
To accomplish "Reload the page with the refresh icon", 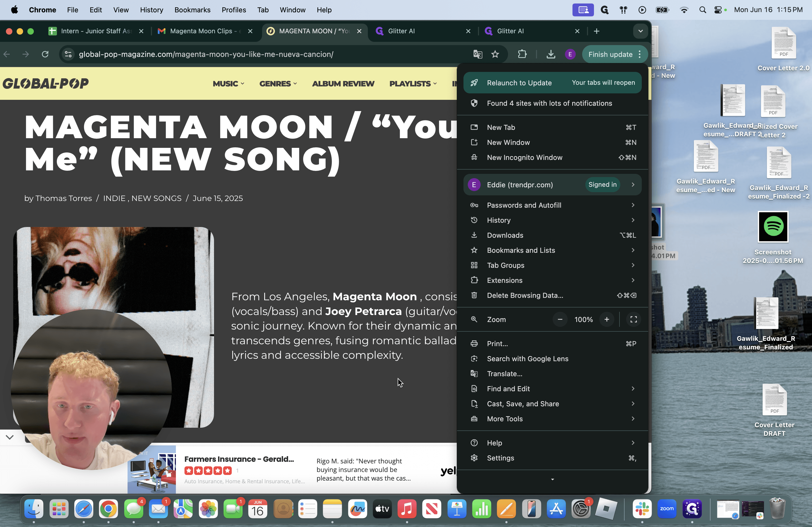I will [x=45, y=54].
